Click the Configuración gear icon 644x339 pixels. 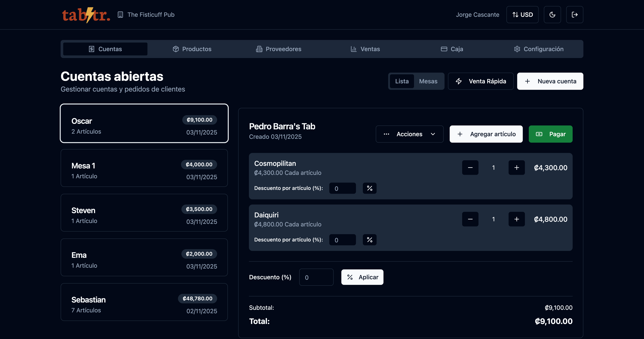tap(517, 49)
